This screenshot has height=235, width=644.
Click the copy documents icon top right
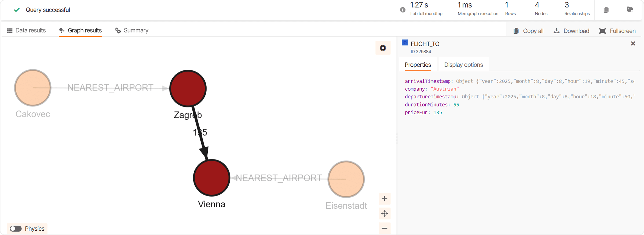coord(606,10)
